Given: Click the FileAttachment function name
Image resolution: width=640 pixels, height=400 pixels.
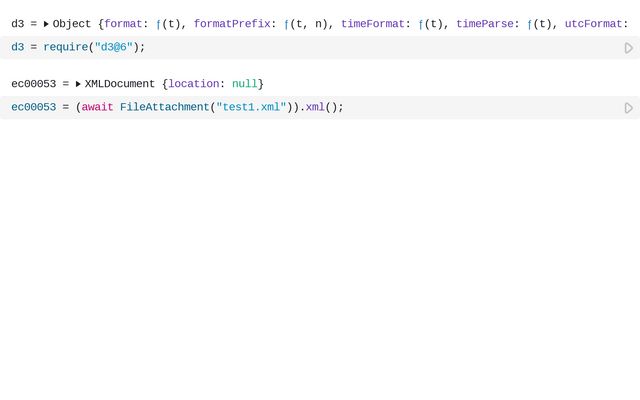Looking at the screenshot, I should [164, 107].
